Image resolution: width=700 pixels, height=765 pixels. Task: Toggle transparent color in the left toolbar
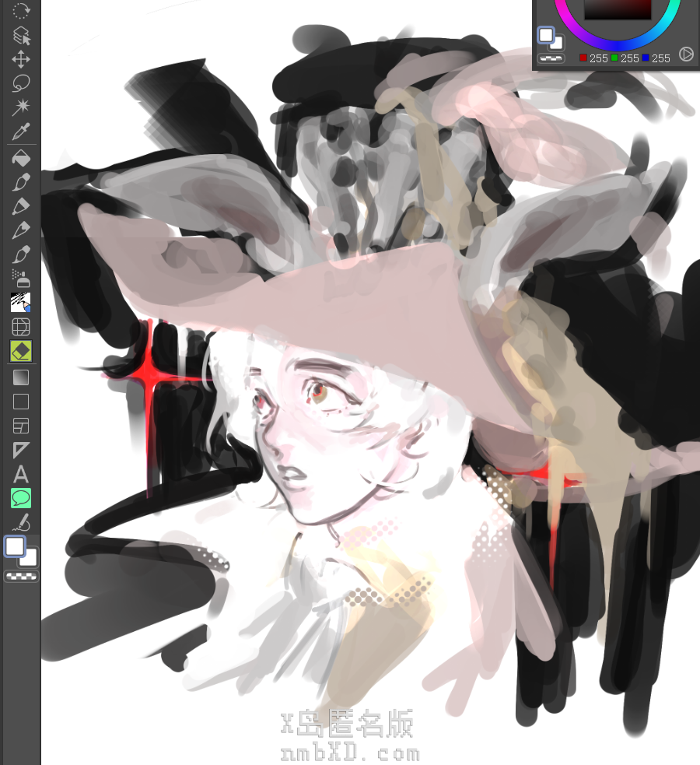pyautogui.click(x=21, y=577)
